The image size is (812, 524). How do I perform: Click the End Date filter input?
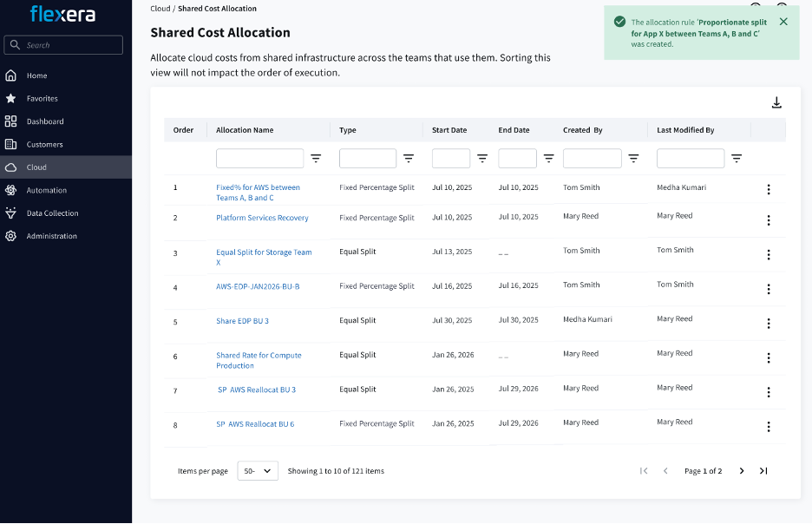517,159
